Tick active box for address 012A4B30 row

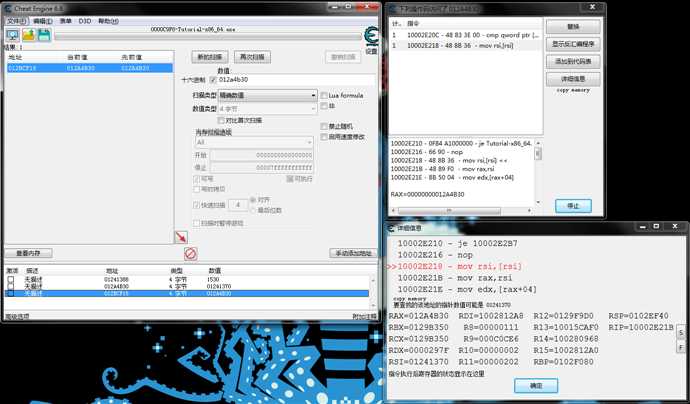[x=11, y=286]
